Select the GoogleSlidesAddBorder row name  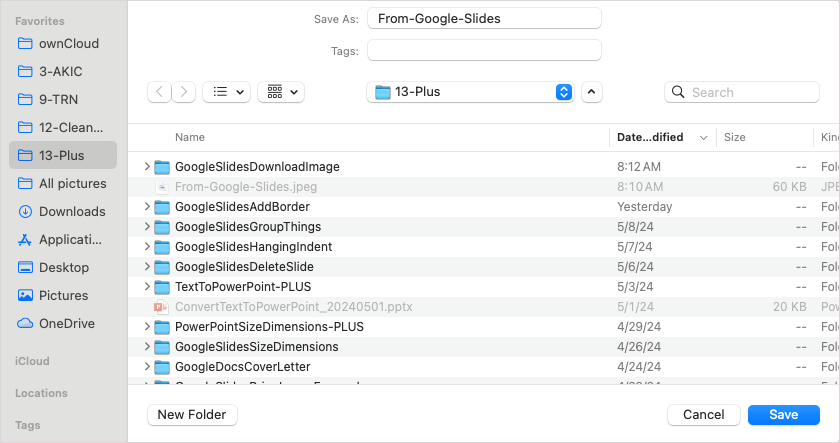coord(242,206)
